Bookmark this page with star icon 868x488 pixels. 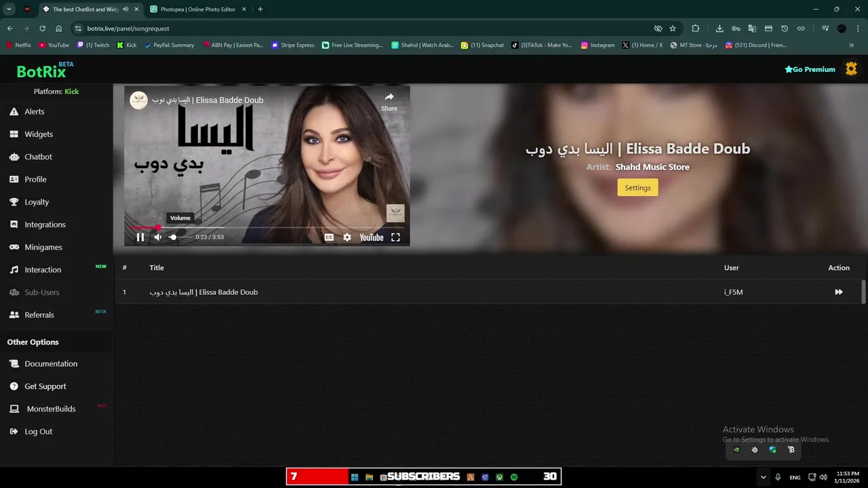click(x=673, y=28)
